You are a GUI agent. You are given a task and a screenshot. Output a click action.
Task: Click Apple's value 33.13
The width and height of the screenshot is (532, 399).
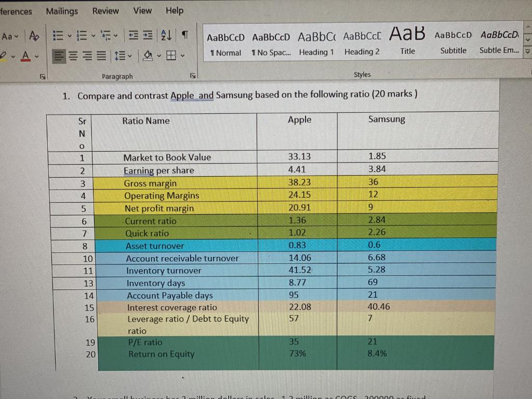[x=299, y=156]
